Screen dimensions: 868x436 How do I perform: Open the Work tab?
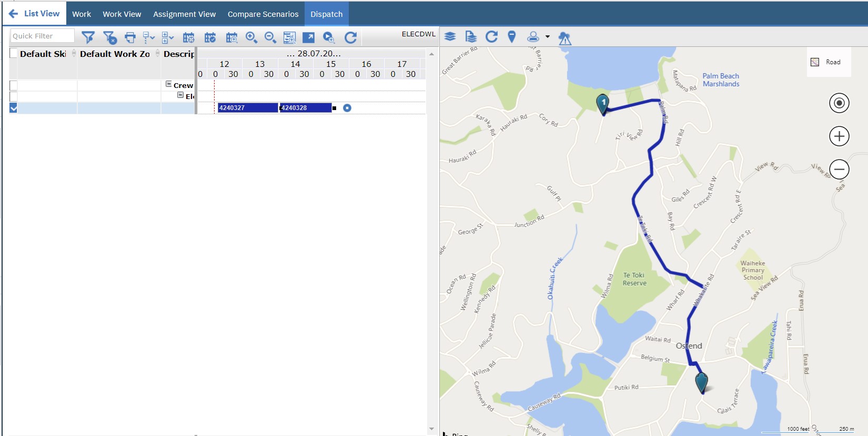click(82, 14)
